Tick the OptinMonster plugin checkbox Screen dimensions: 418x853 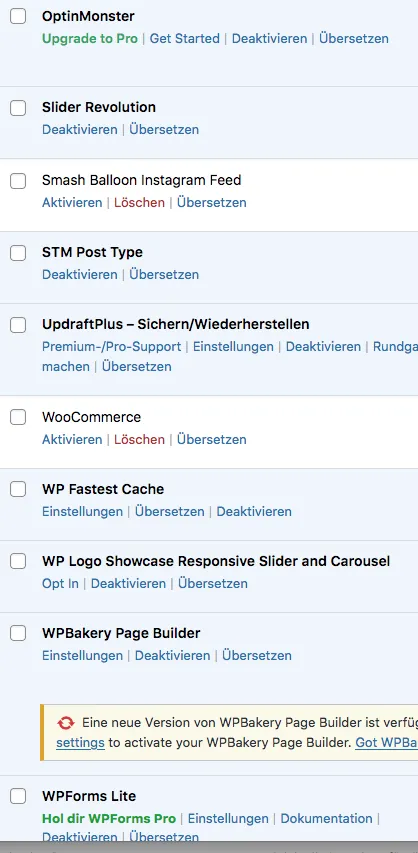18,16
